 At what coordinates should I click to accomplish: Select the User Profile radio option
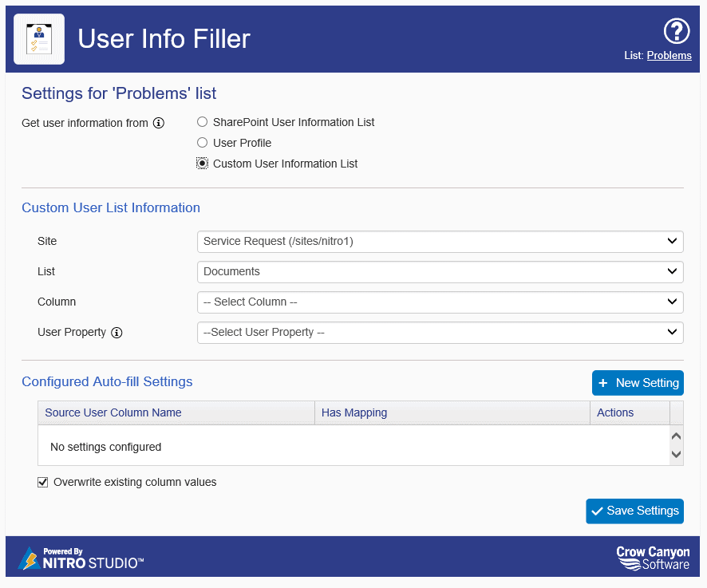tap(203, 143)
